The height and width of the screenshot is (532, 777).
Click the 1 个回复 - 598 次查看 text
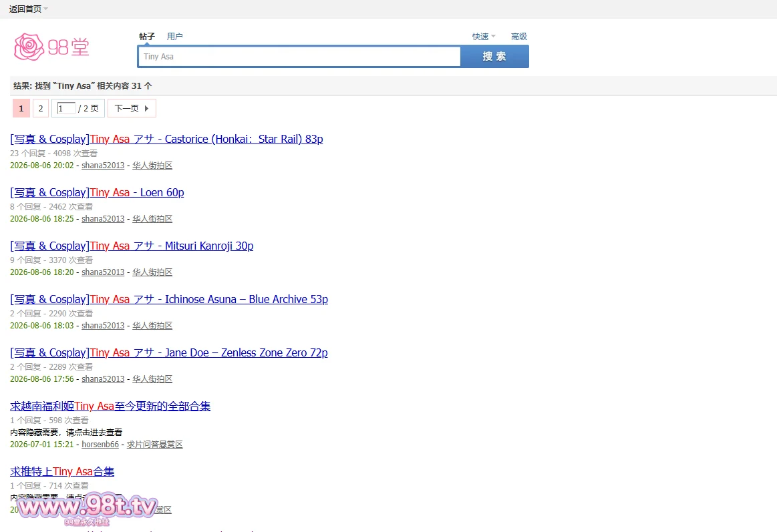pyautogui.click(x=49, y=421)
